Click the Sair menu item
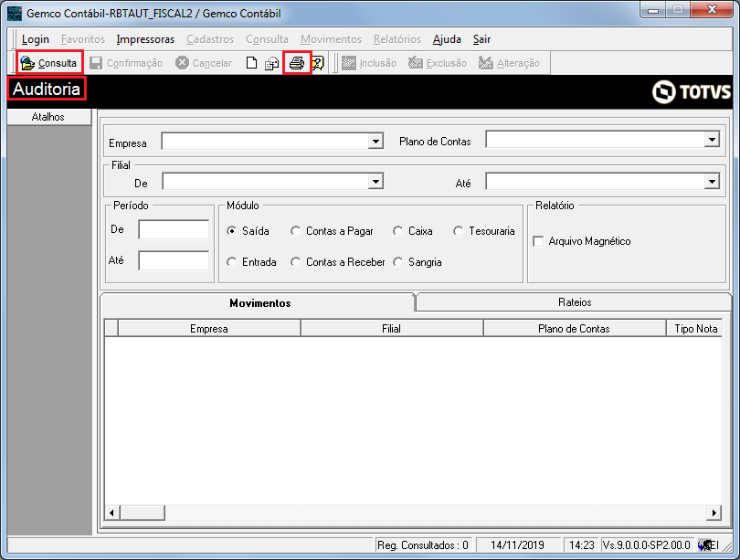 [x=481, y=39]
